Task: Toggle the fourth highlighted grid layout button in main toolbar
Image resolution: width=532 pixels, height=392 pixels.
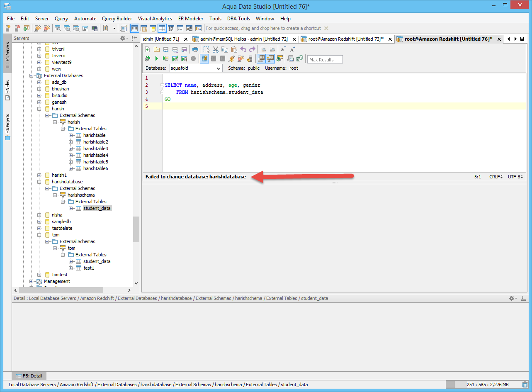Action: 162,28
